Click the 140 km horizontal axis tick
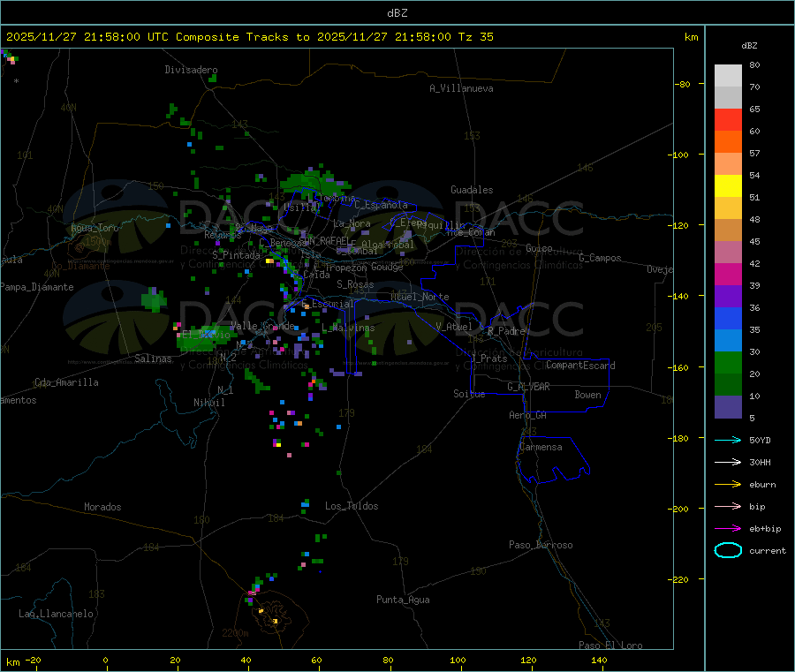 tap(599, 660)
